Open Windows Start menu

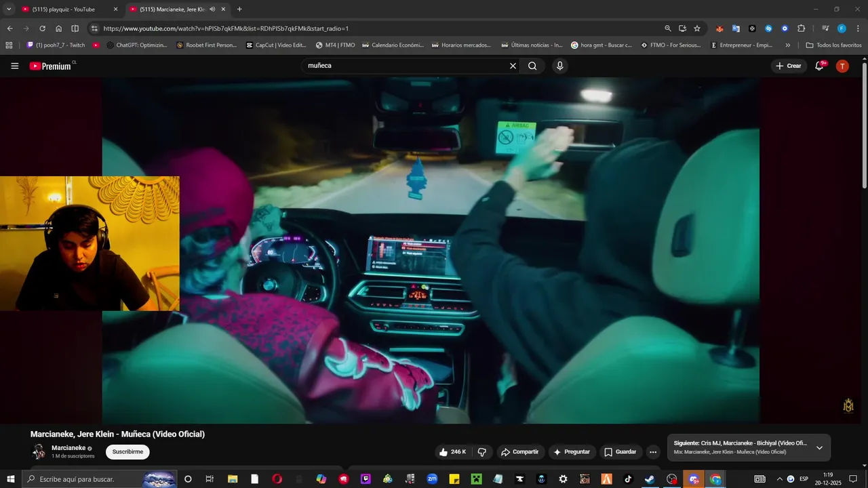pyautogui.click(x=12, y=479)
